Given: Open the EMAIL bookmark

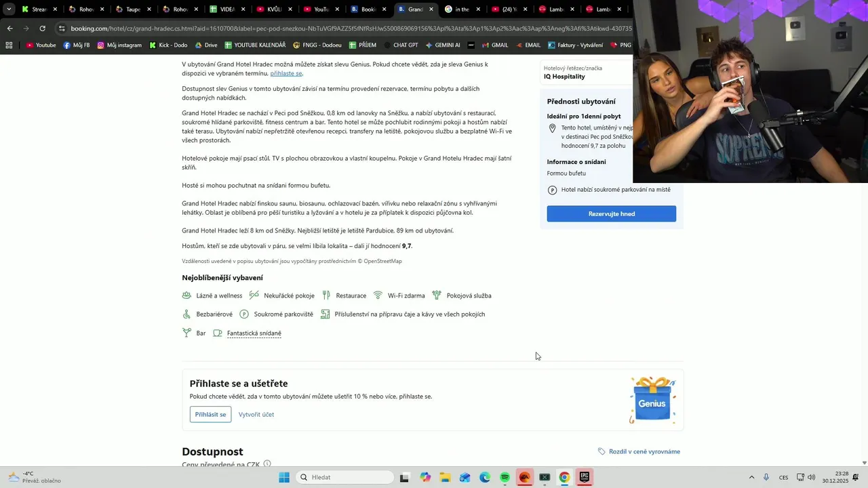Looking at the screenshot, I should (528, 45).
